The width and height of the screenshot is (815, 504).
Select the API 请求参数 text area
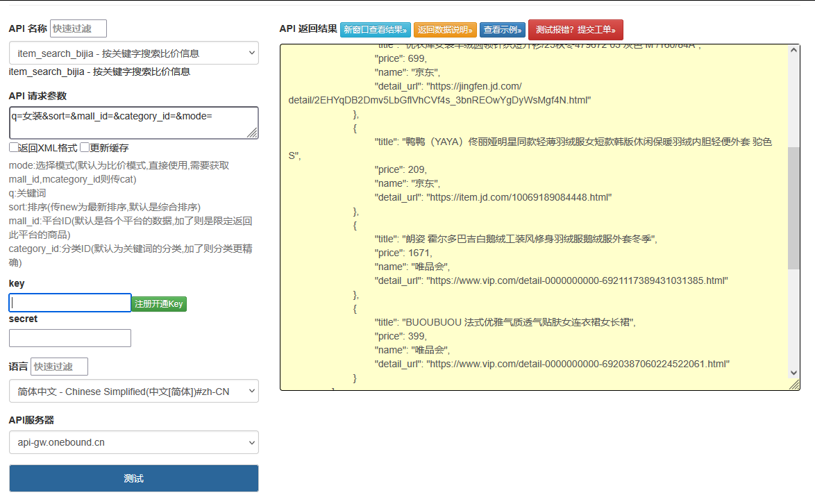(132, 122)
